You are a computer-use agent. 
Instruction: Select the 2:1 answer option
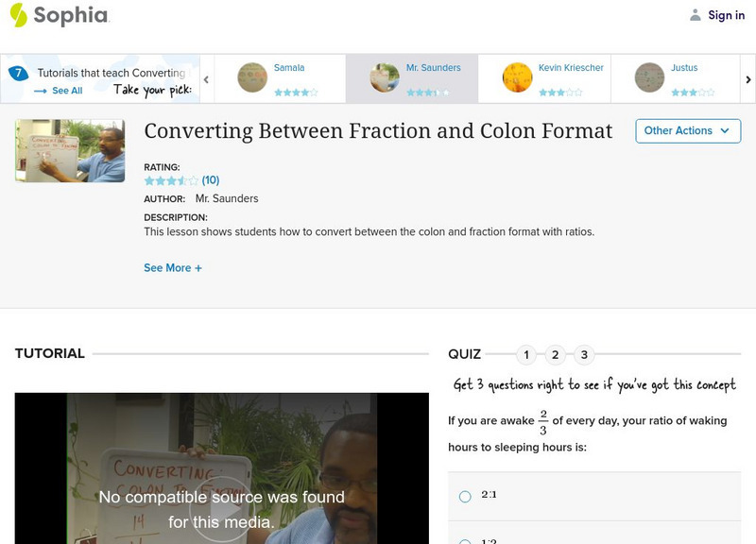click(x=465, y=496)
